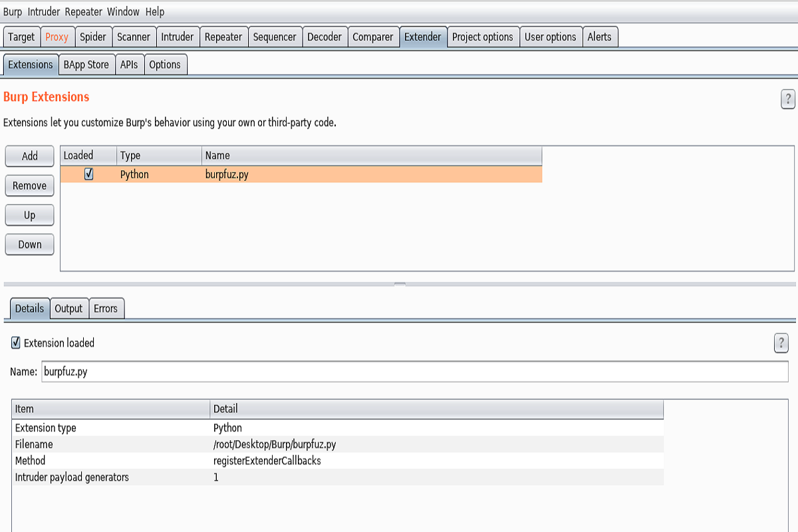Viewport: 798px width, 532px height.
Task: Select the Extensions sub-tab
Action: click(x=31, y=65)
